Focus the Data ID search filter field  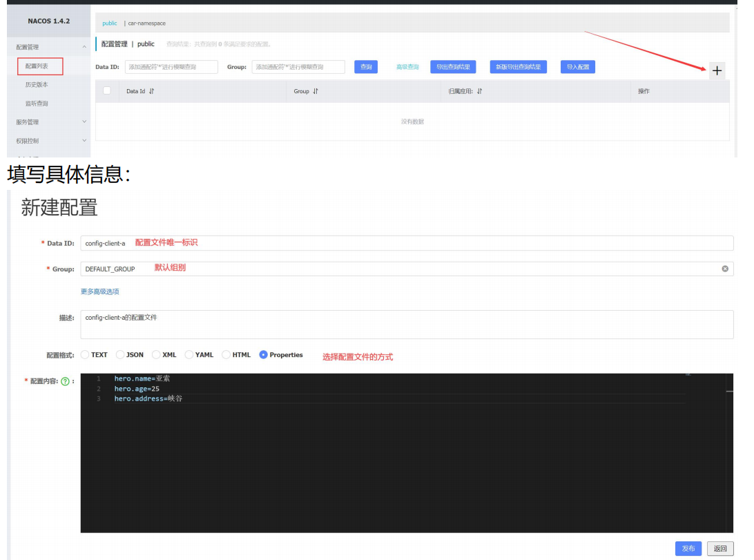[171, 67]
